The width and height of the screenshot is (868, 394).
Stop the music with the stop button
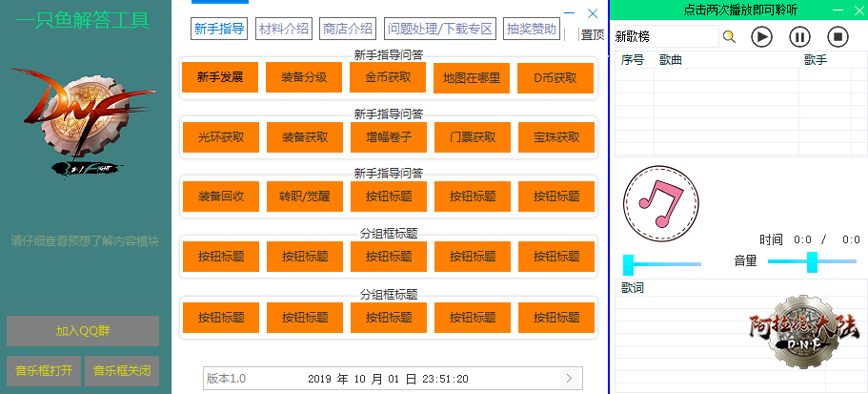point(838,37)
